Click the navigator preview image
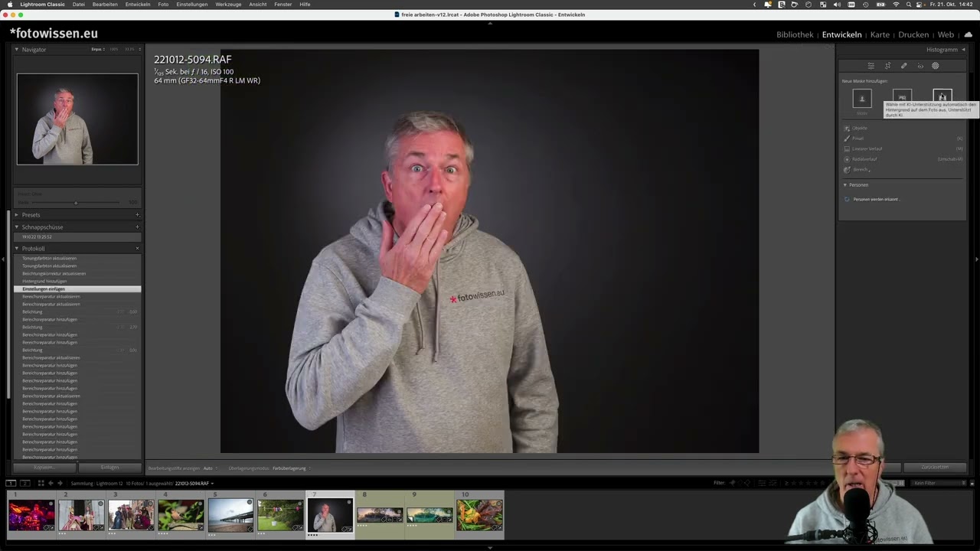This screenshot has height=551, width=980. (x=77, y=119)
